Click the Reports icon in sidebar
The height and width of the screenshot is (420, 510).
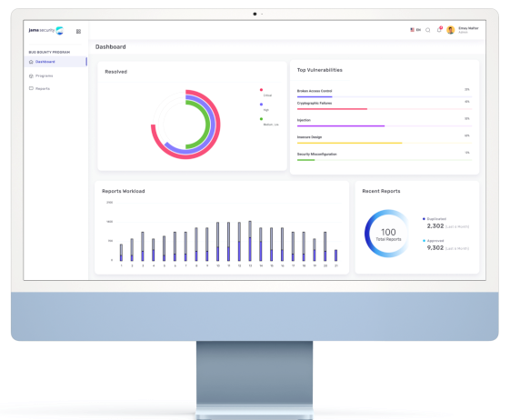(x=31, y=88)
